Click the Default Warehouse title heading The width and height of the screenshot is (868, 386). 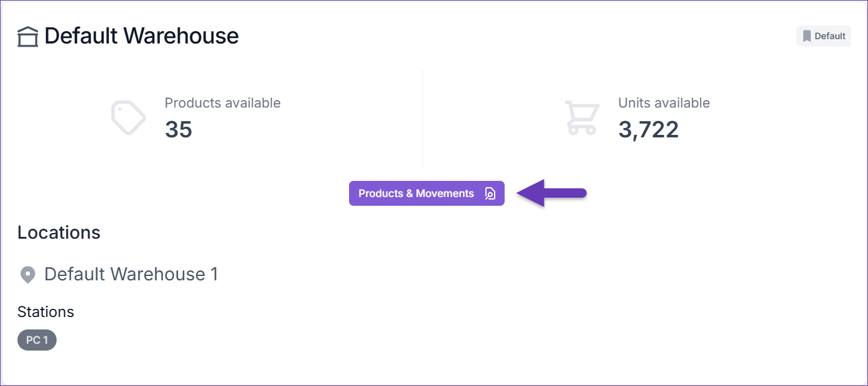(x=141, y=36)
